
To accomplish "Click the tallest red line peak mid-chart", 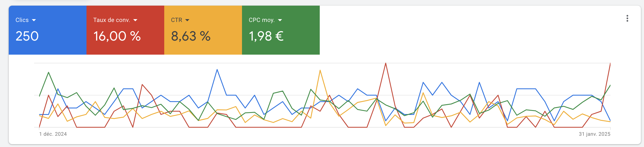I will [386, 63].
